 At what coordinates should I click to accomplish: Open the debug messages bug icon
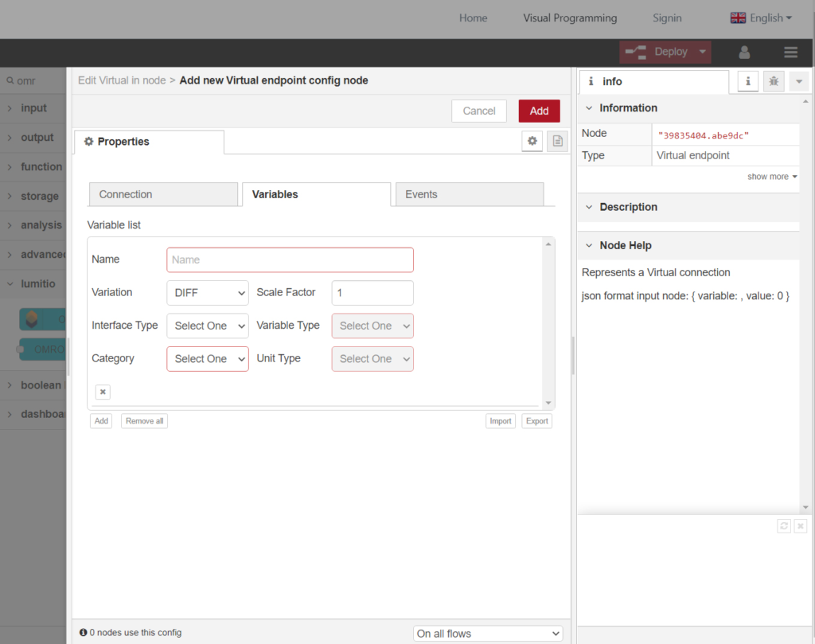[x=774, y=81]
